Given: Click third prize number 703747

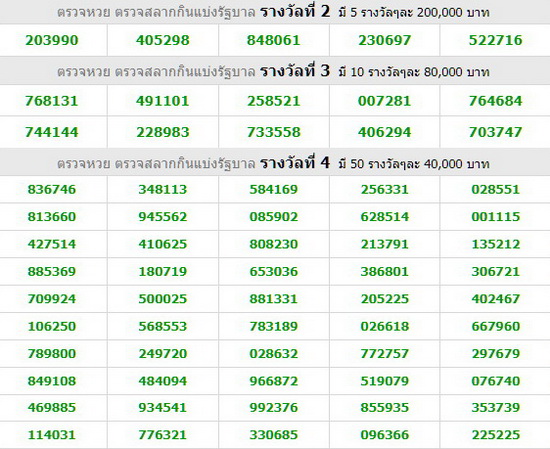Looking at the screenshot, I should (496, 132).
